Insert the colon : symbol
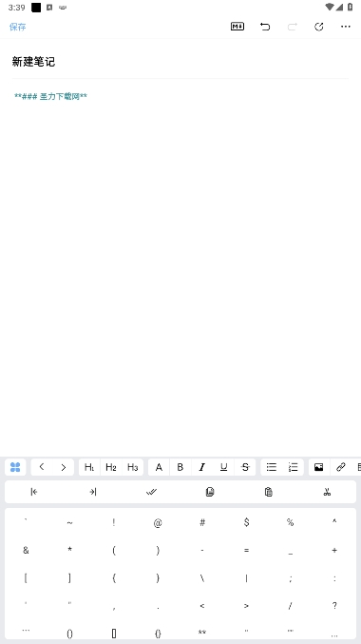Screen dimensions: 361x644 click(x=334, y=577)
